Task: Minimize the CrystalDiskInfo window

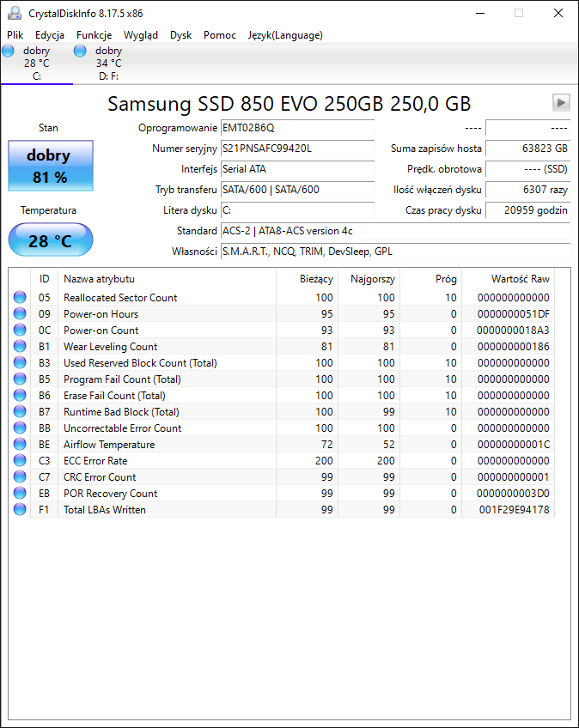Action: pyautogui.click(x=480, y=13)
